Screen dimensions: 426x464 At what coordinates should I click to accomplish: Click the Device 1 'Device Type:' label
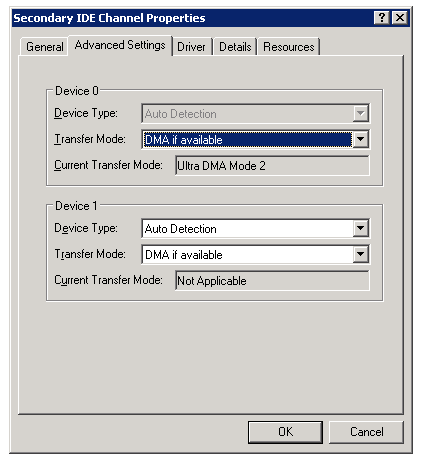[86, 228]
